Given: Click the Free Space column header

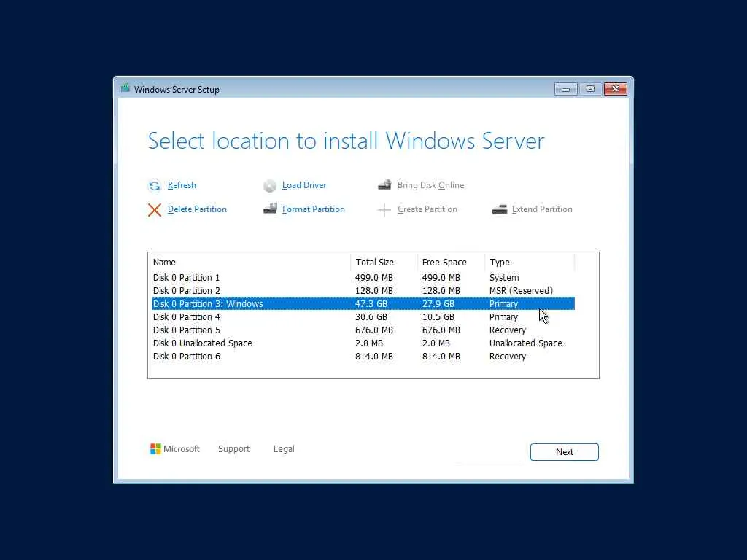Looking at the screenshot, I should (451, 262).
